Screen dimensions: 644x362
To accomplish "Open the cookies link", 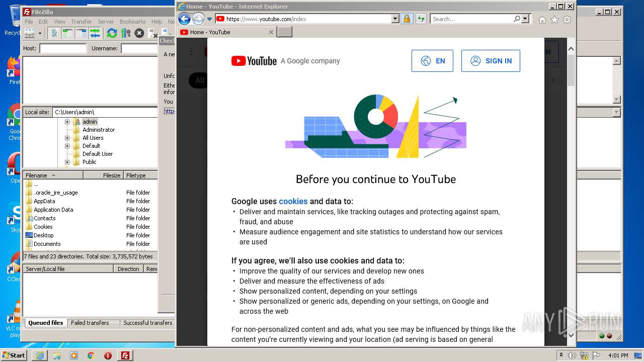I will [x=293, y=201].
